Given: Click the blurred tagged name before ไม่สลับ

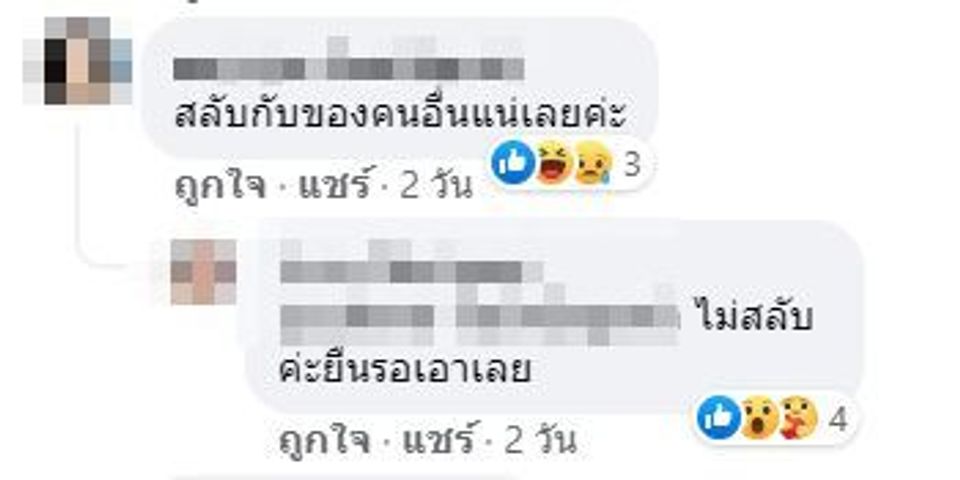Looking at the screenshot, I should tap(481, 317).
